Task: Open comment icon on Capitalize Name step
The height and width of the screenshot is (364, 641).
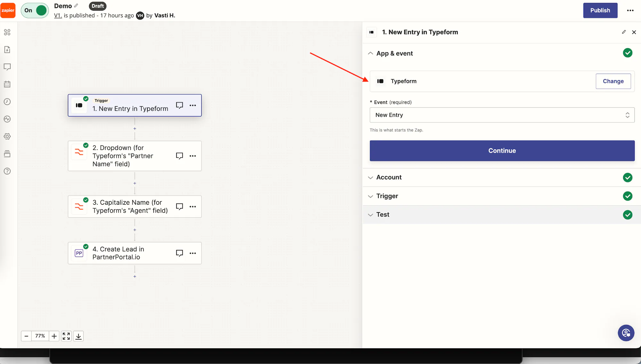Action: click(179, 206)
